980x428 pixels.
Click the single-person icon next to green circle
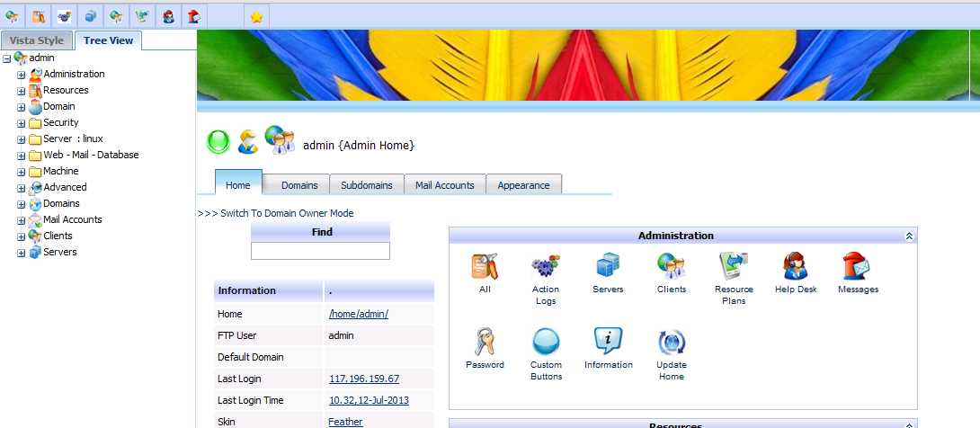pos(248,142)
